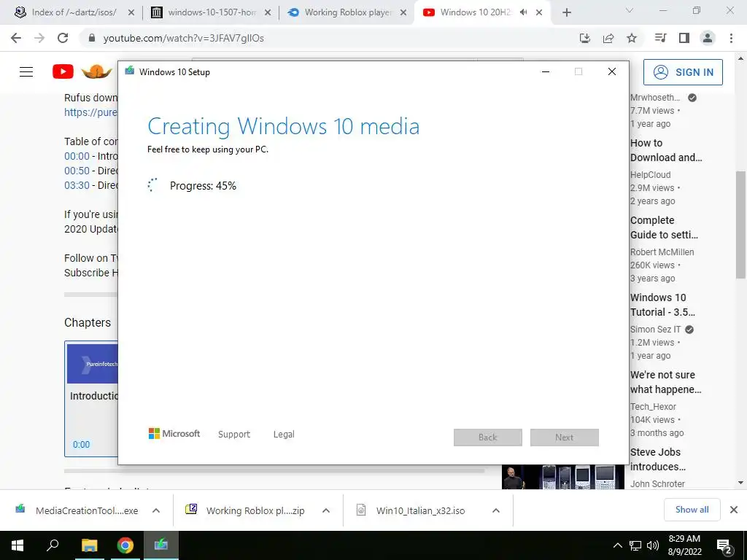
Task: Open the notification center icon
Action: (x=724, y=546)
